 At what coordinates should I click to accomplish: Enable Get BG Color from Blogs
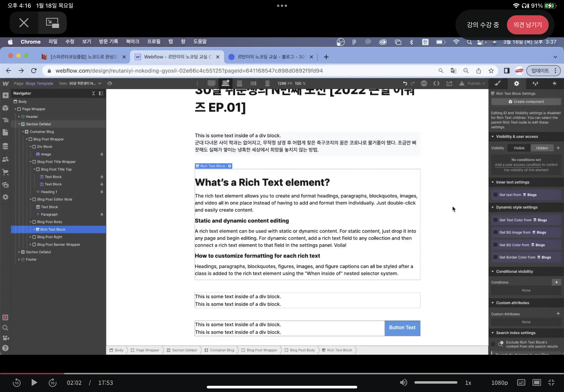(495, 245)
